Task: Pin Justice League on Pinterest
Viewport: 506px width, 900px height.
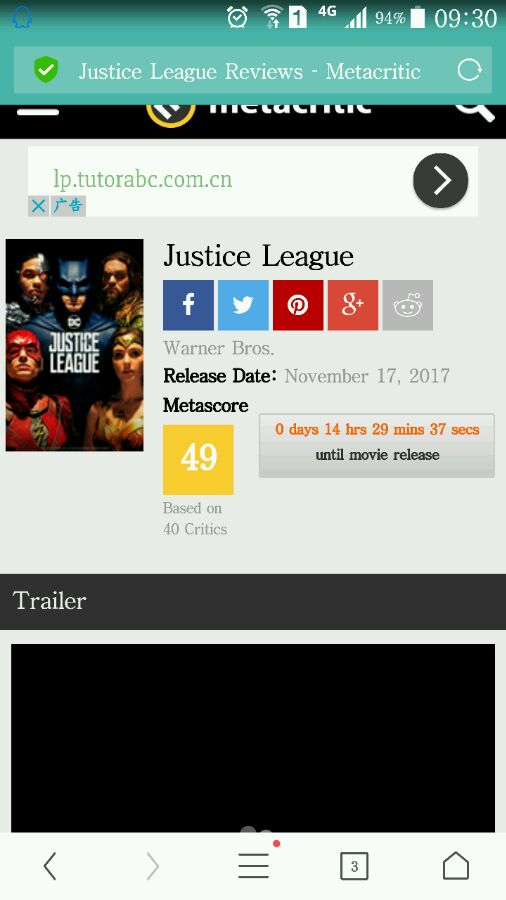Action: [x=298, y=305]
